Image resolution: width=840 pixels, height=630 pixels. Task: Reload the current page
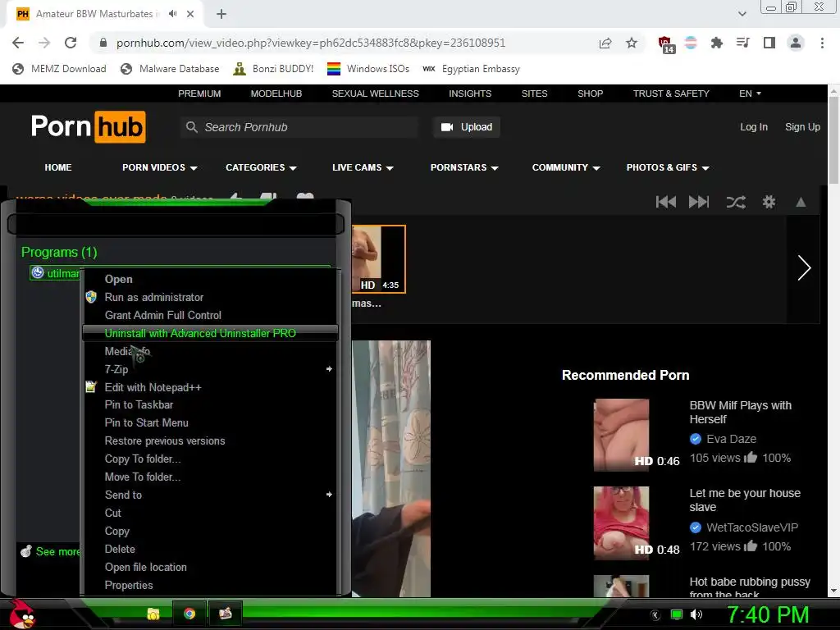coord(71,43)
